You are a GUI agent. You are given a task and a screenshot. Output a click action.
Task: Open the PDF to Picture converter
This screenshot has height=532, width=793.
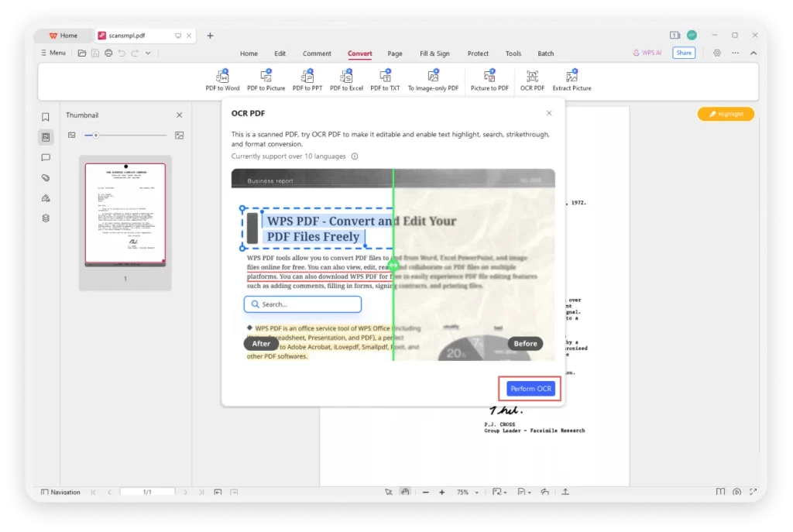coord(266,81)
